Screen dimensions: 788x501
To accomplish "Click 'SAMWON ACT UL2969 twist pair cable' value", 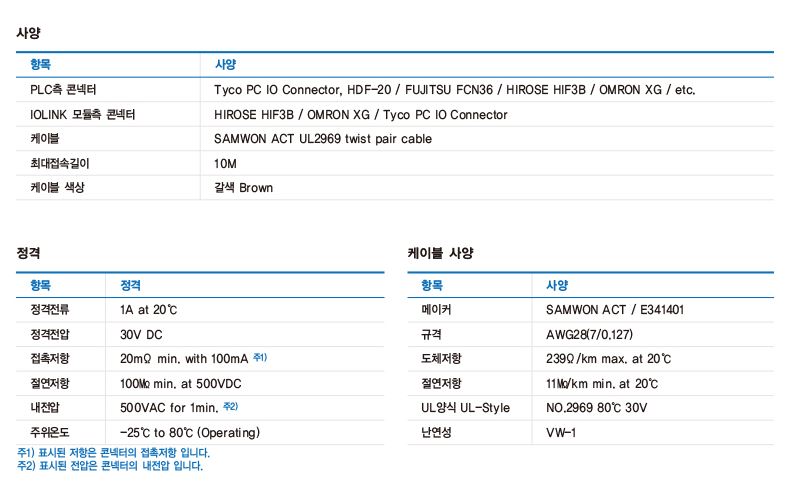I will [x=323, y=139].
